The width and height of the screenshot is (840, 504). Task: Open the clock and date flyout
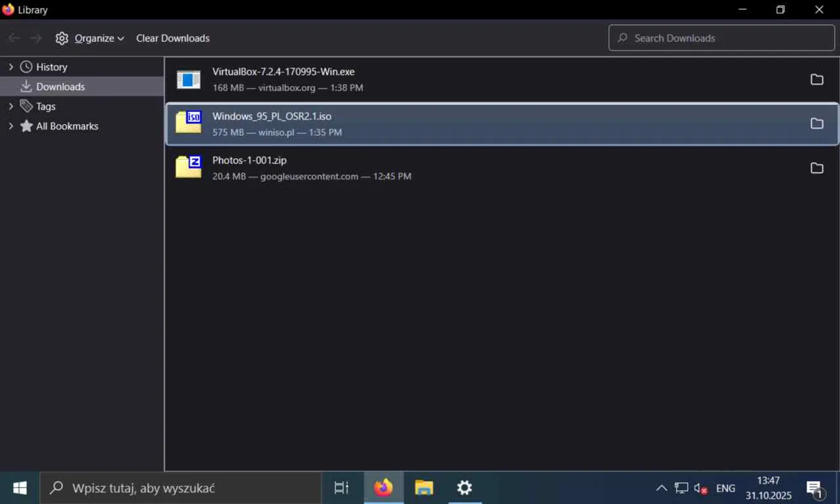click(x=768, y=488)
